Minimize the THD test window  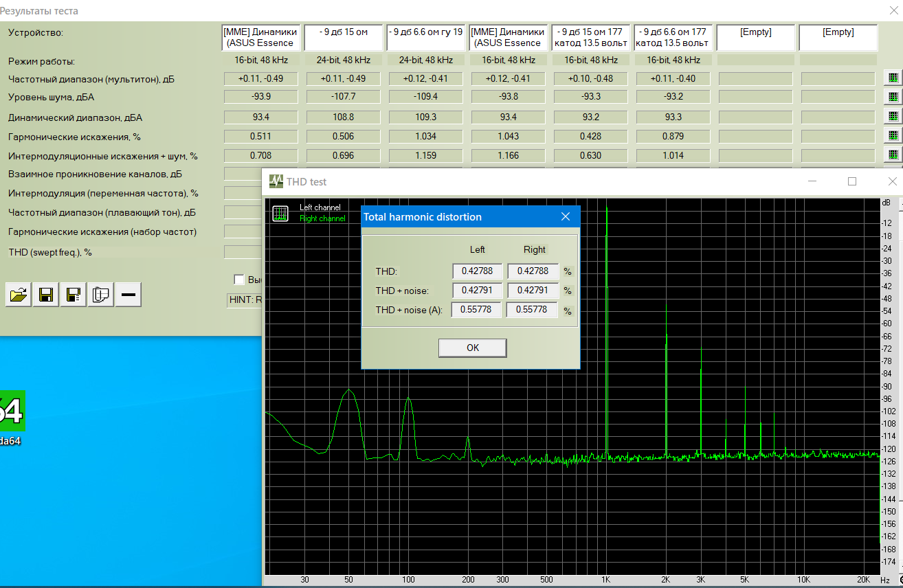pyautogui.click(x=813, y=181)
